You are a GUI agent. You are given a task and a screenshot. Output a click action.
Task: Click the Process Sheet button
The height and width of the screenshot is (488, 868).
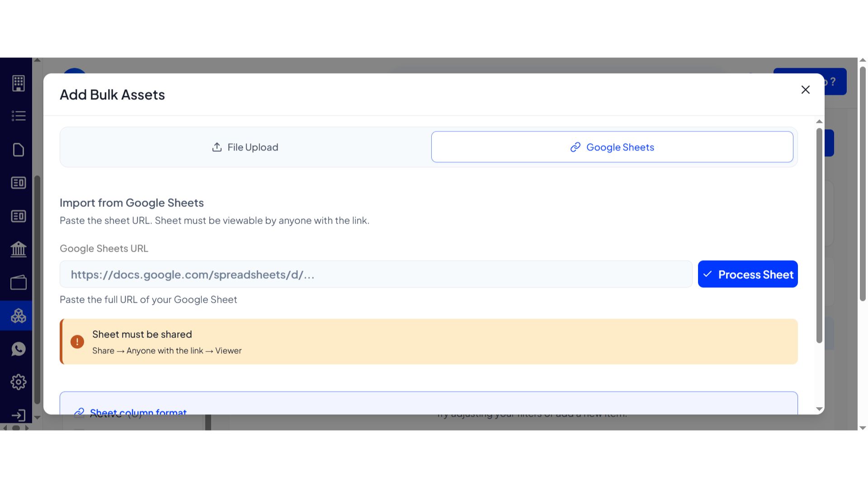click(x=747, y=274)
